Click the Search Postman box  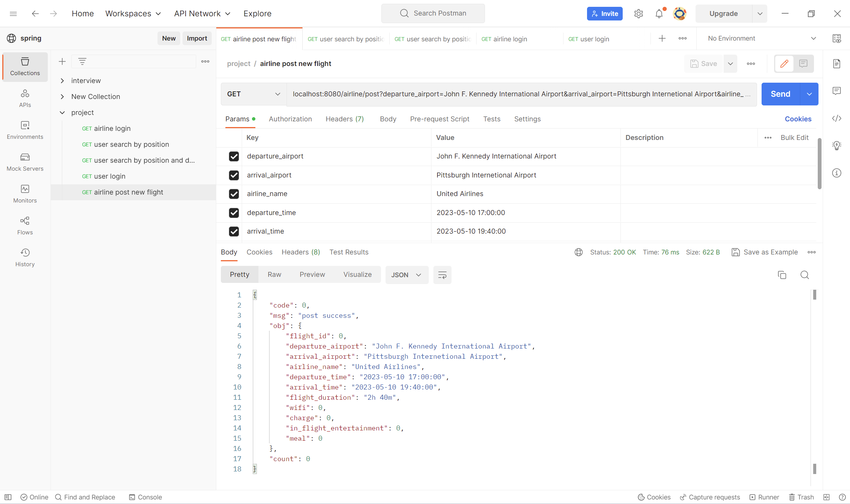[433, 13]
